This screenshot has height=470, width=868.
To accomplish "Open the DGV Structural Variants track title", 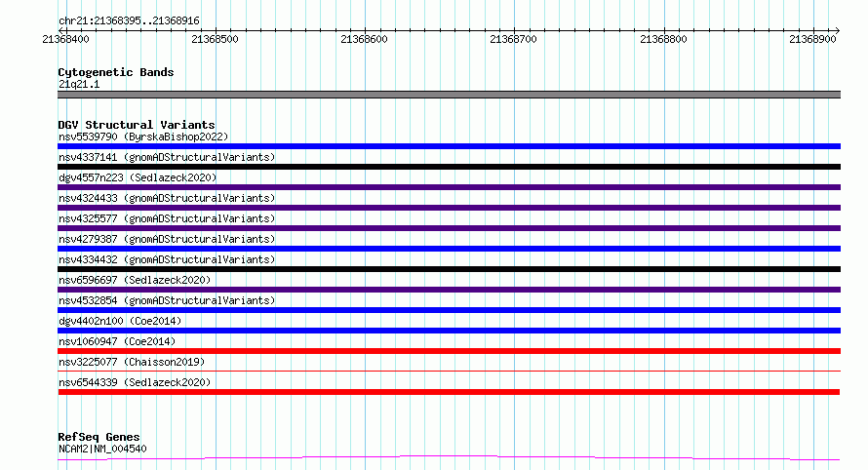I will [x=137, y=125].
